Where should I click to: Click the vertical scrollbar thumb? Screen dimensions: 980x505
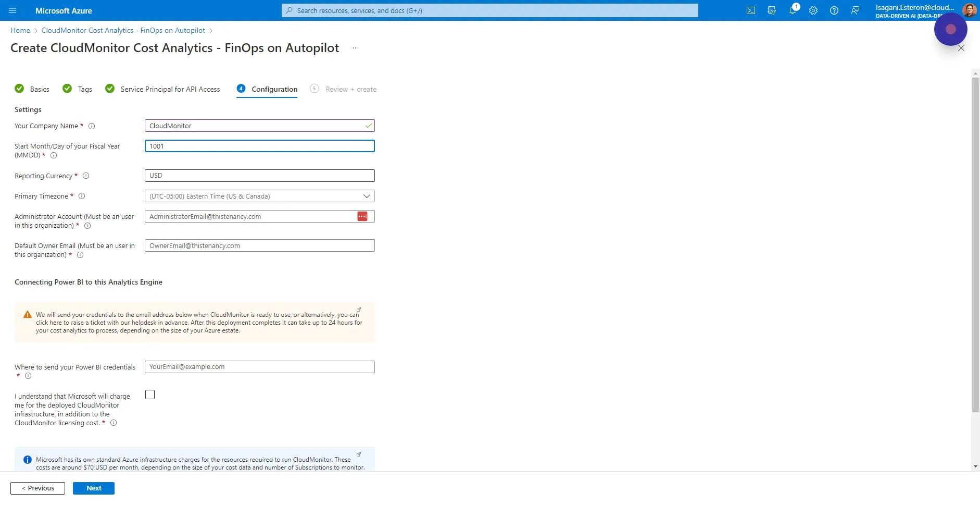[x=976, y=245]
